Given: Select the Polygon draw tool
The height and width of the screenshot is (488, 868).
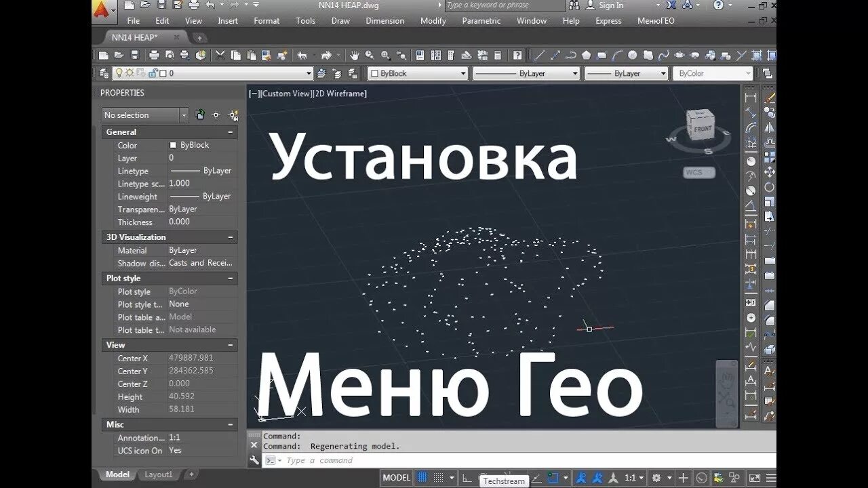Looking at the screenshot, I should coord(586,55).
